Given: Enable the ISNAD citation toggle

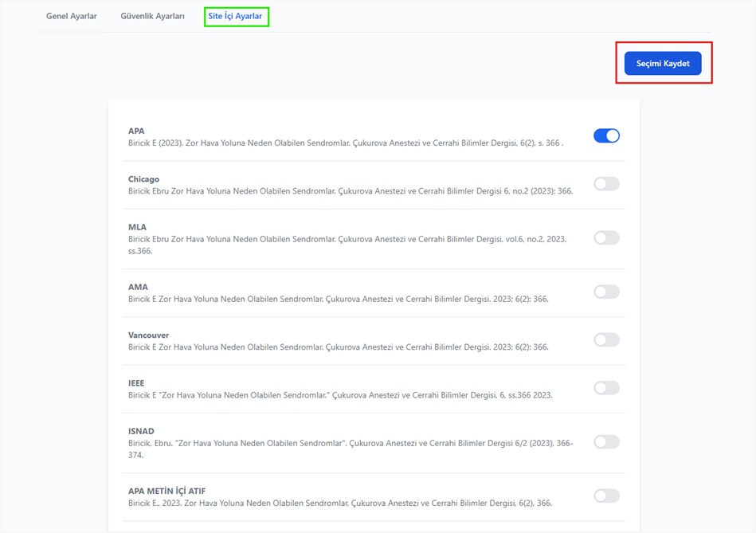Looking at the screenshot, I should 606,442.
